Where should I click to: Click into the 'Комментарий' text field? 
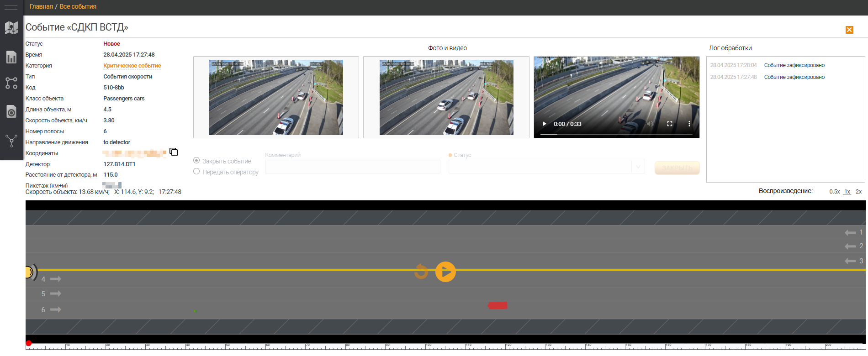tap(353, 167)
